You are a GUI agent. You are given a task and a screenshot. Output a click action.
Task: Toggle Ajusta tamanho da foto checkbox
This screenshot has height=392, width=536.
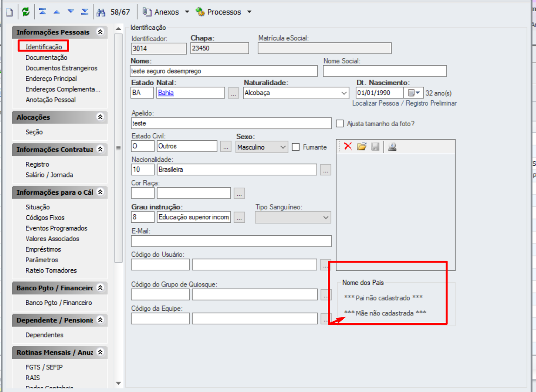340,124
